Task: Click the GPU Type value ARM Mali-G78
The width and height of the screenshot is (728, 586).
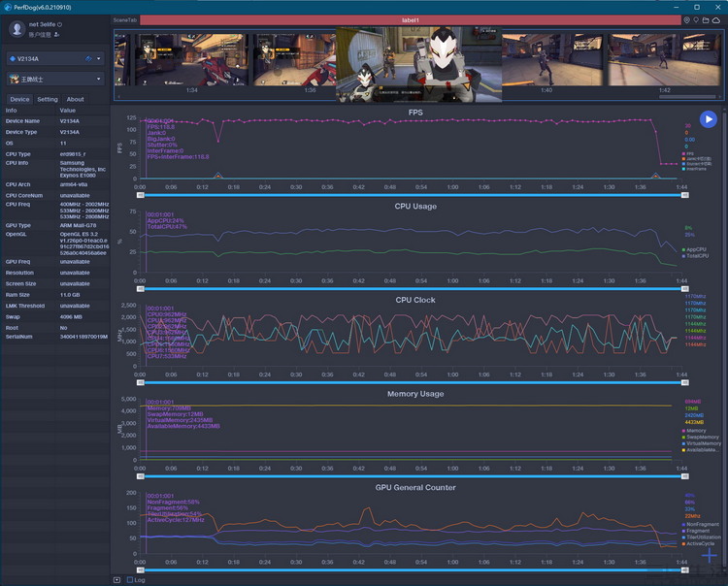Action: click(78, 225)
